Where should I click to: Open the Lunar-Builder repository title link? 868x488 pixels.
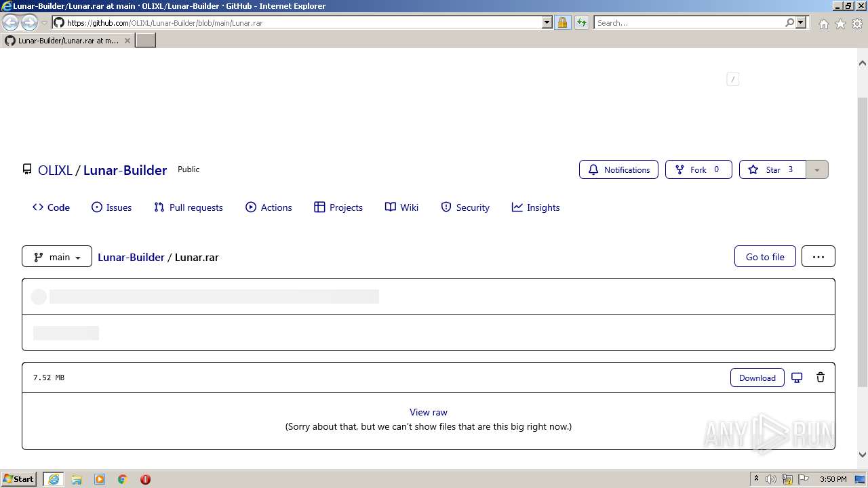click(x=125, y=170)
